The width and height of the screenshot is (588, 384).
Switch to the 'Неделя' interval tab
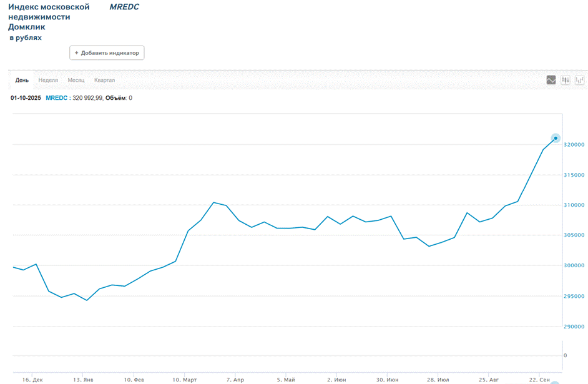(48, 81)
